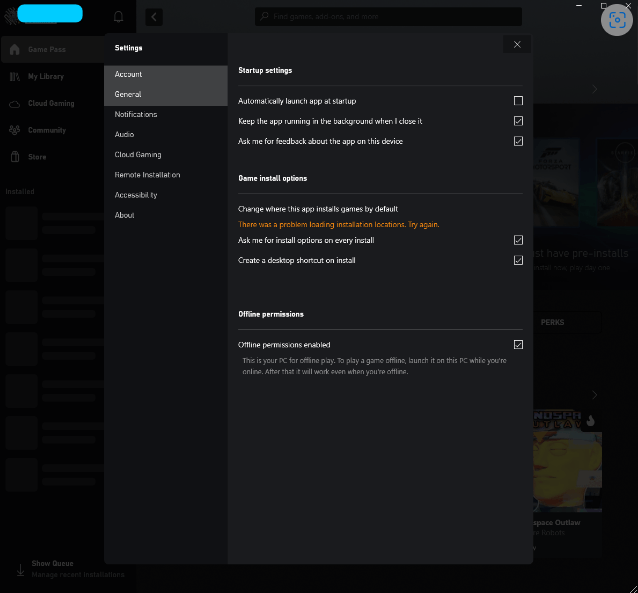Open the Notifications settings tab
The width and height of the screenshot is (638, 593).
point(166,114)
